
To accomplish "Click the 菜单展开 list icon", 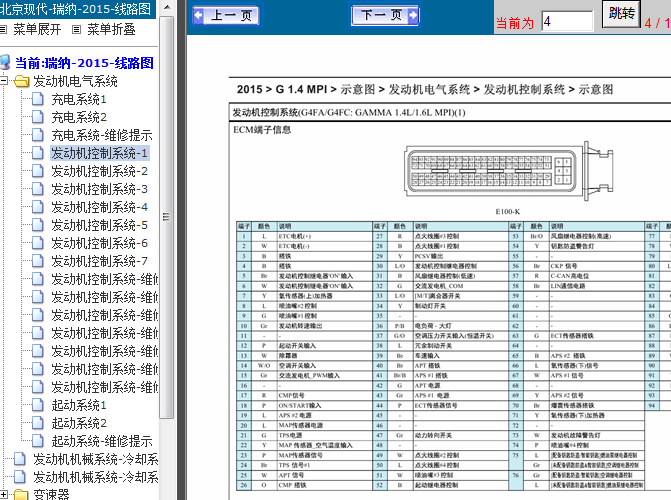I will (x=4, y=30).
